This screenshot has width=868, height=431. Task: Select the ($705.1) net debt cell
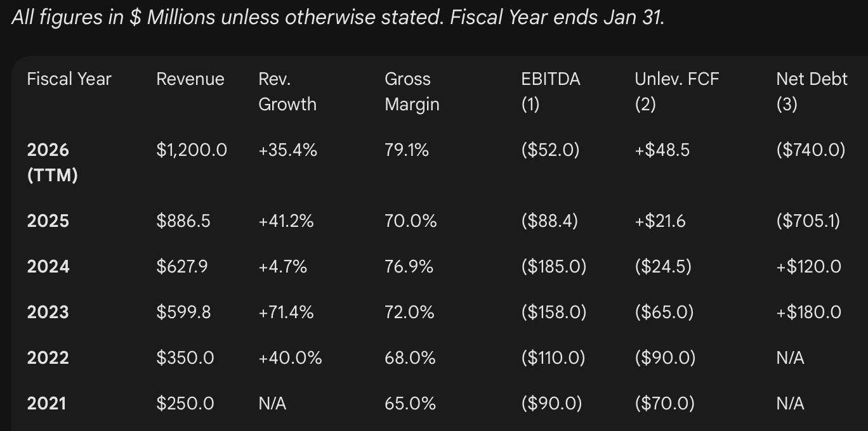808,221
